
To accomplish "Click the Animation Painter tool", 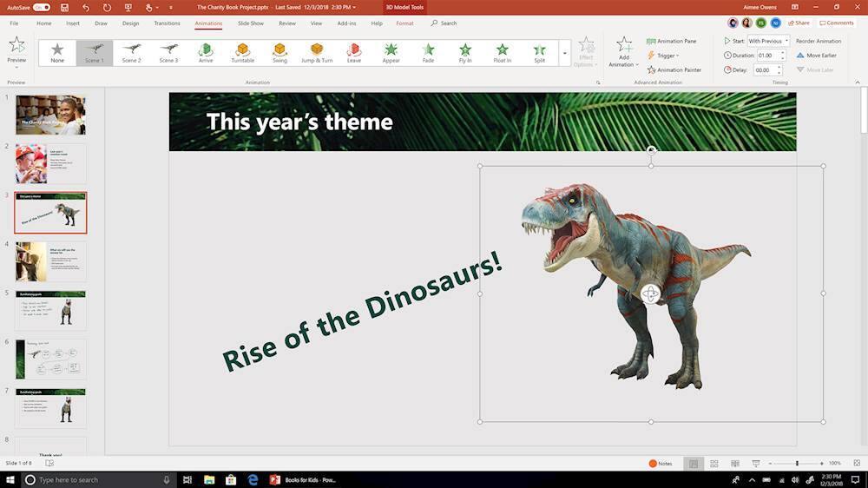I will pyautogui.click(x=674, y=69).
